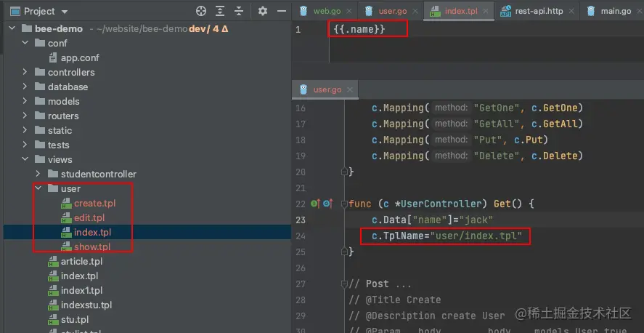Open create.tpl in user folder
This screenshot has height=333, width=644.
click(95, 203)
